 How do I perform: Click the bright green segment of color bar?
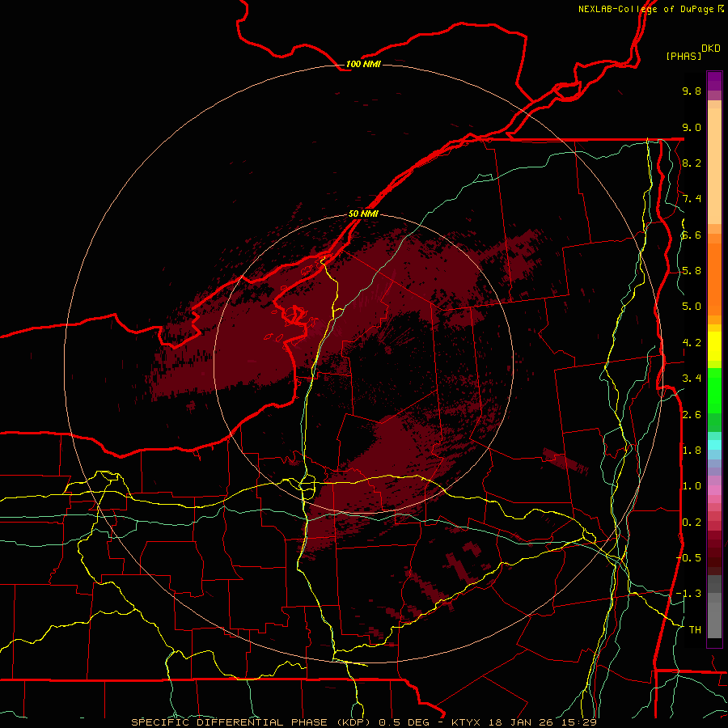[x=714, y=391]
